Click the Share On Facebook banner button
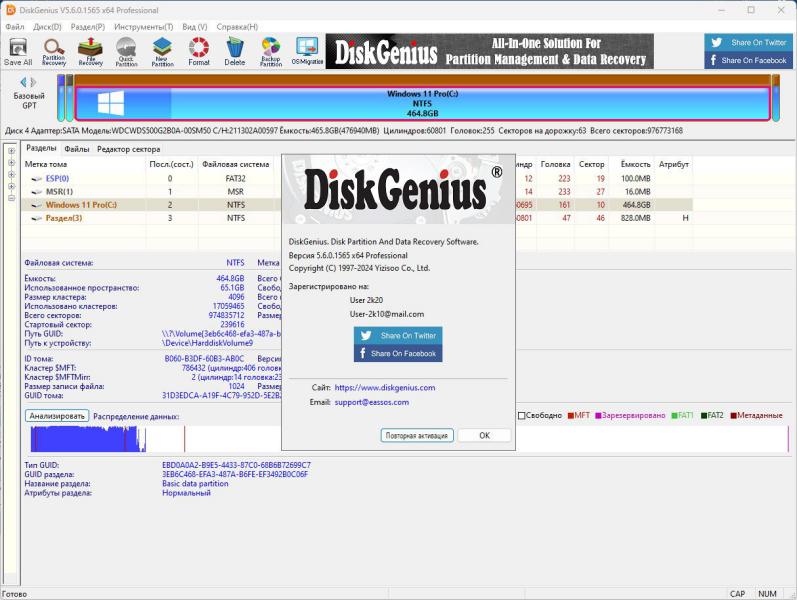This screenshot has height=600, width=797. click(750, 60)
